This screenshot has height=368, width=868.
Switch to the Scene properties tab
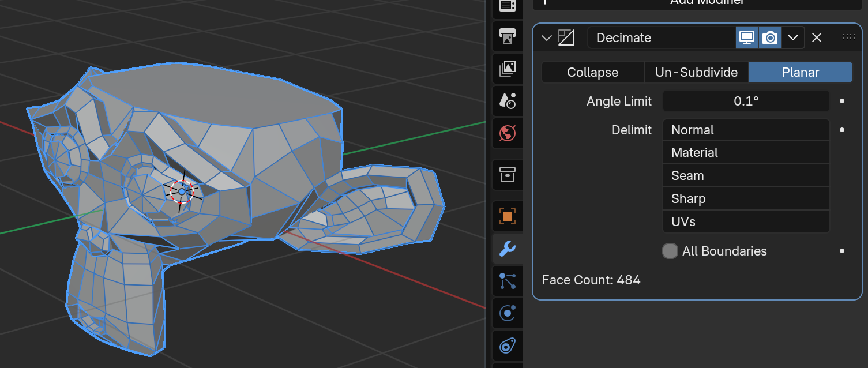pos(507,101)
